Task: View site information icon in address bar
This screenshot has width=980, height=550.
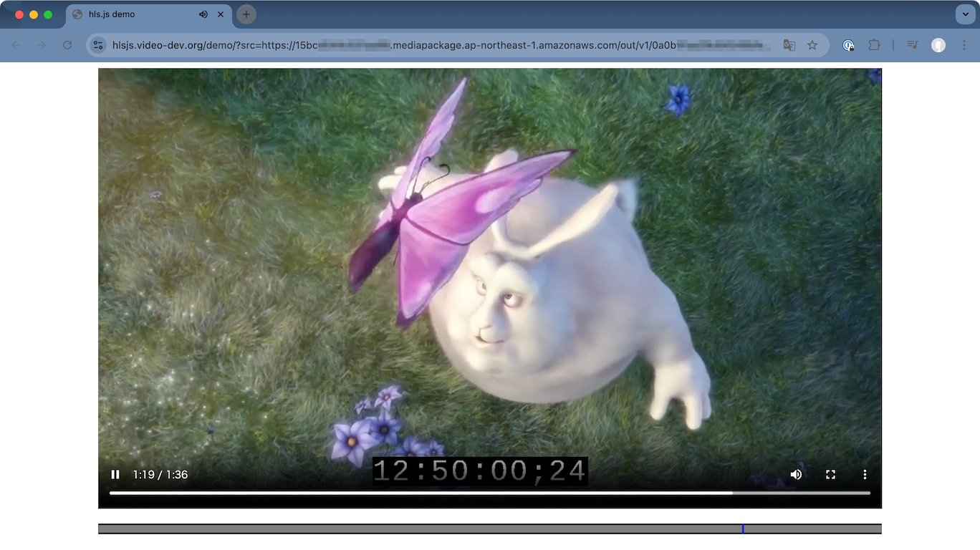Action: [99, 45]
